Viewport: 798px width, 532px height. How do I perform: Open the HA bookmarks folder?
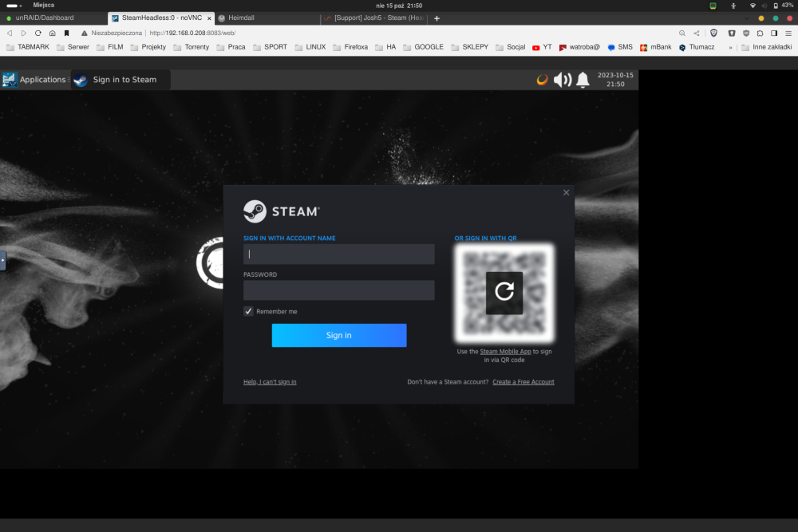[385, 47]
